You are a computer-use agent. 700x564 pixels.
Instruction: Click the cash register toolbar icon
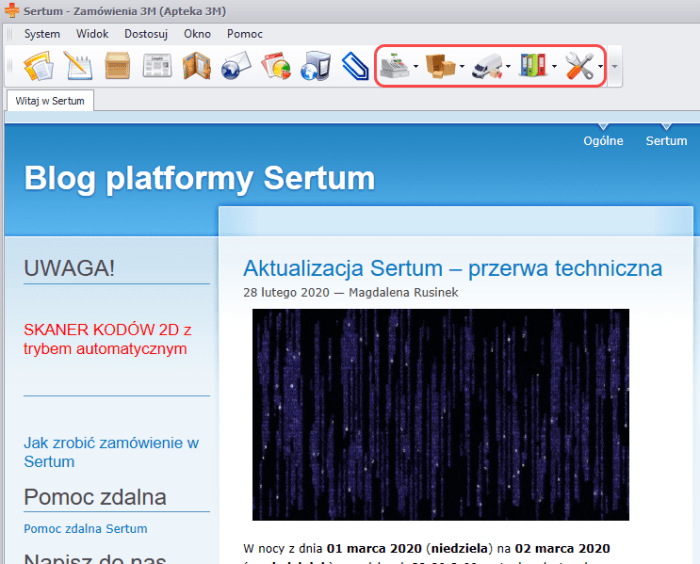tap(395, 67)
